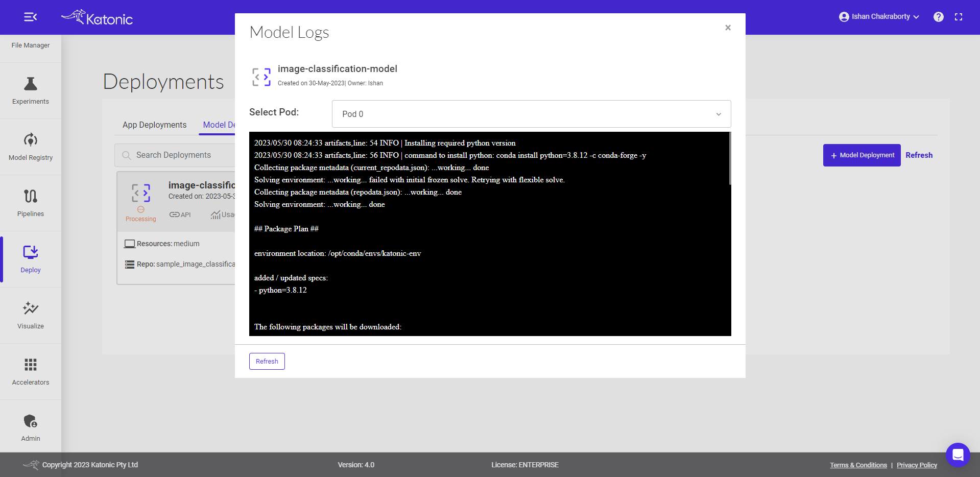Image resolution: width=980 pixels, height=477 pixels.
Task: Click the Resources laptop icon
Action: coord(130,244)
